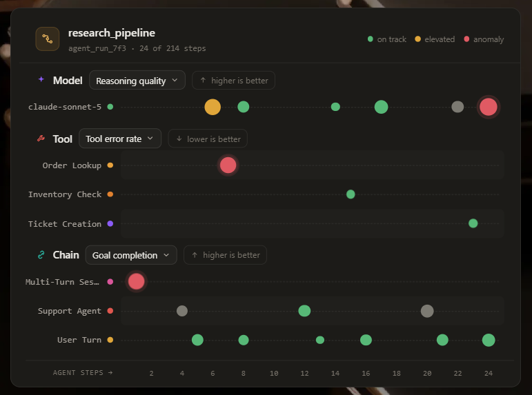This screenshot has height=395, width=532.
Task: Open the Reasoning quality dropdown
Action: point(137,81)
